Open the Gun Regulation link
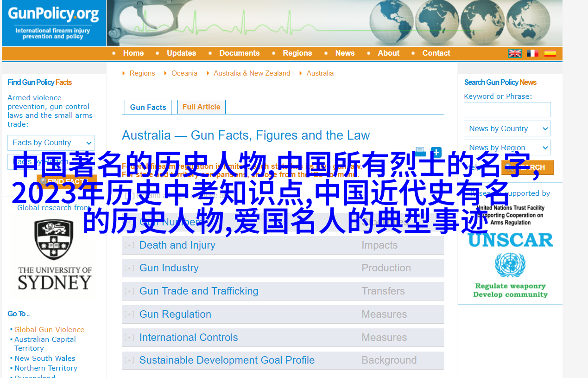The width and height of the screenshot is (588, 378). [175, 314]
